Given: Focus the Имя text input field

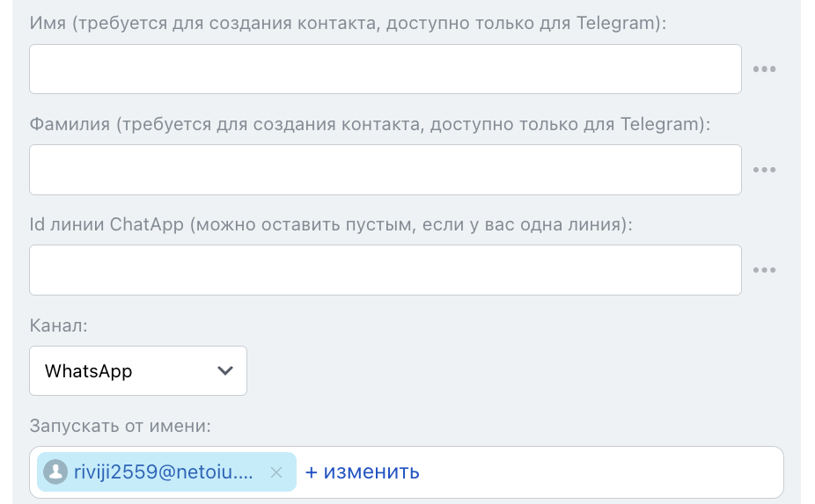Looking at the screenshot, I should 385,69.
